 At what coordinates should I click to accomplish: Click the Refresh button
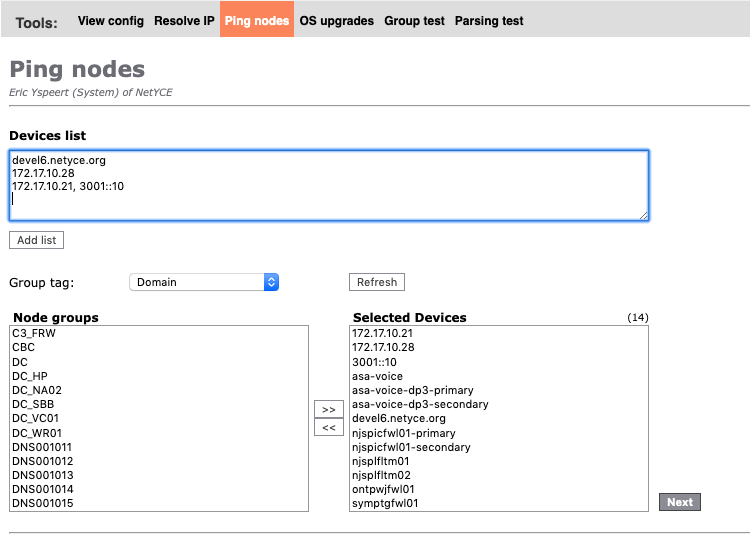(x=376, y=282)
